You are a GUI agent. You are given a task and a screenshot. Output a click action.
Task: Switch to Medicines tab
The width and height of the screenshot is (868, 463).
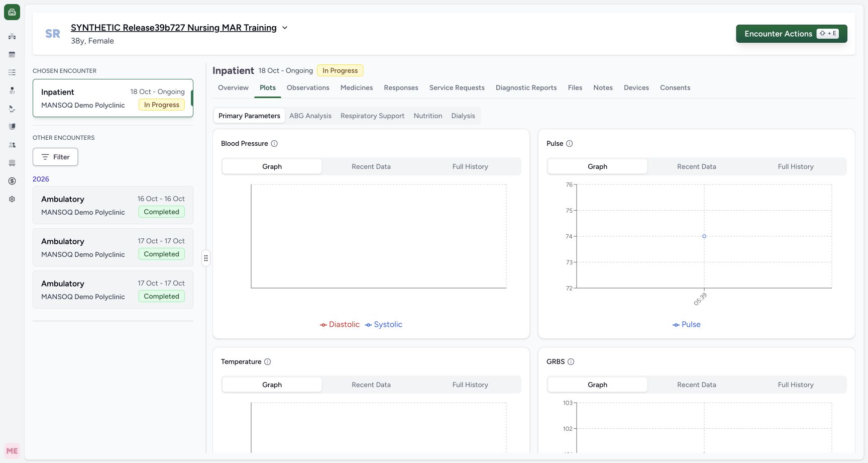[357, 87]
